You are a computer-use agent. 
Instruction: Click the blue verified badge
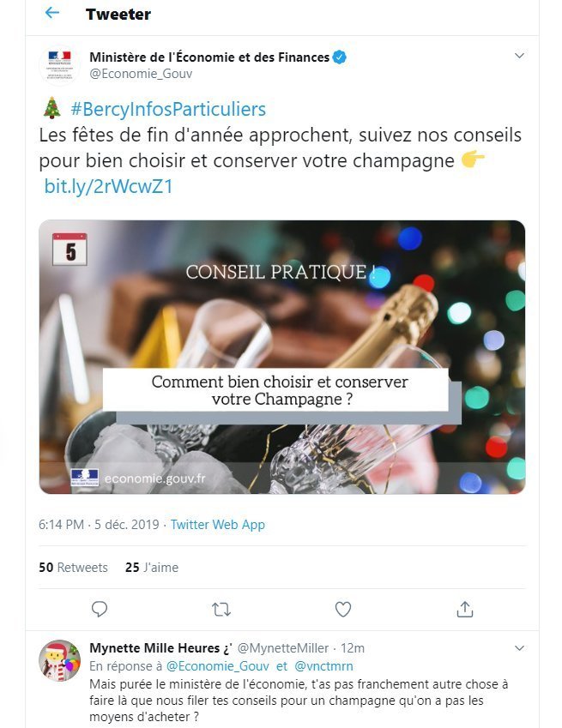click(x=340, y=57)
